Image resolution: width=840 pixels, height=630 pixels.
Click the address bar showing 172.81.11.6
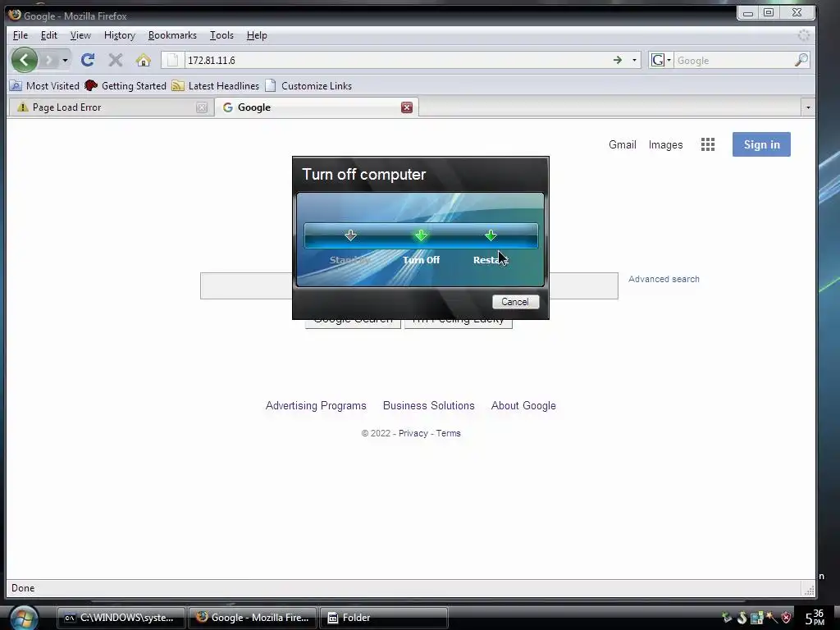pyautogui.click(x=396, y=60)
